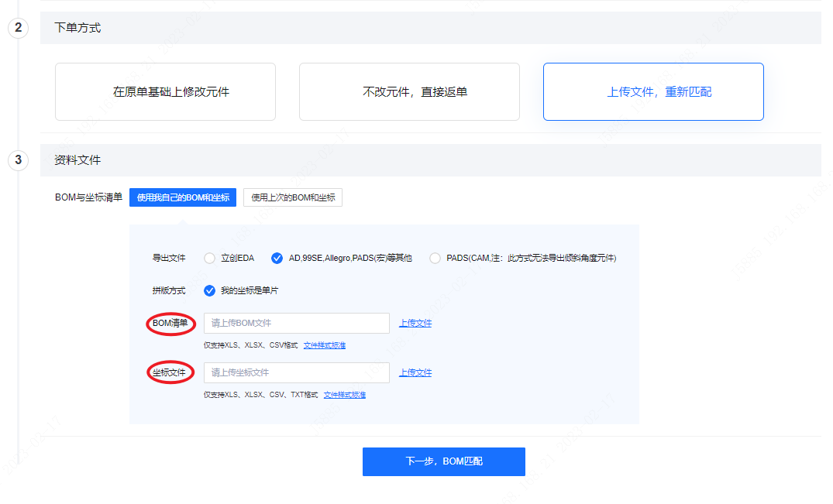Choose 在原单基础上修改元件 order option
This screenshot has height=504, width=833.
pos(165,92)
